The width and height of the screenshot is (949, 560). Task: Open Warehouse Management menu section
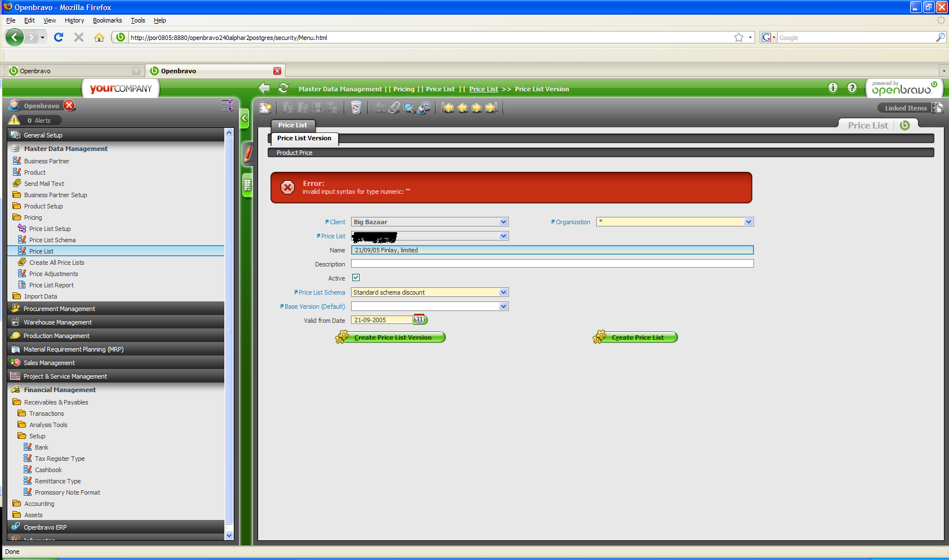point(116,322)
